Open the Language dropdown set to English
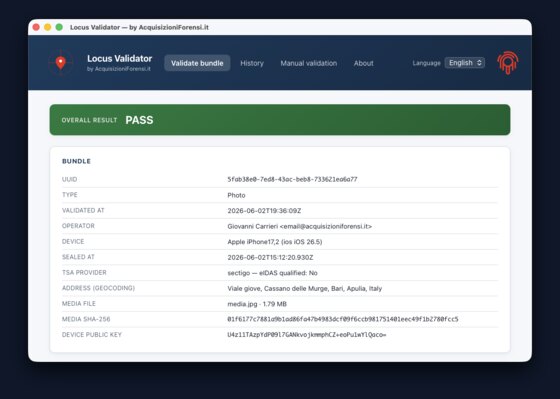This screenshot has height=399, width=560. pos(464,63)
